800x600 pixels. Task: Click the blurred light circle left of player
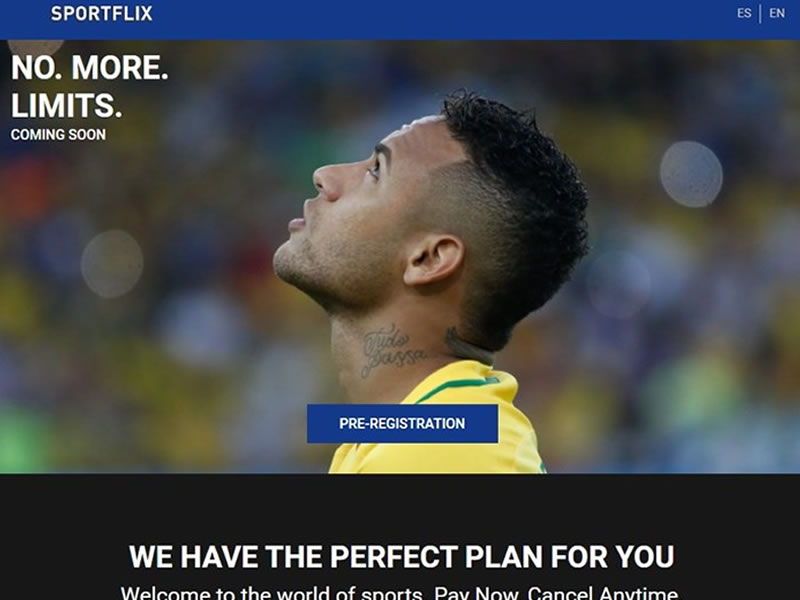pyautogui.click(x=112, y=264)
